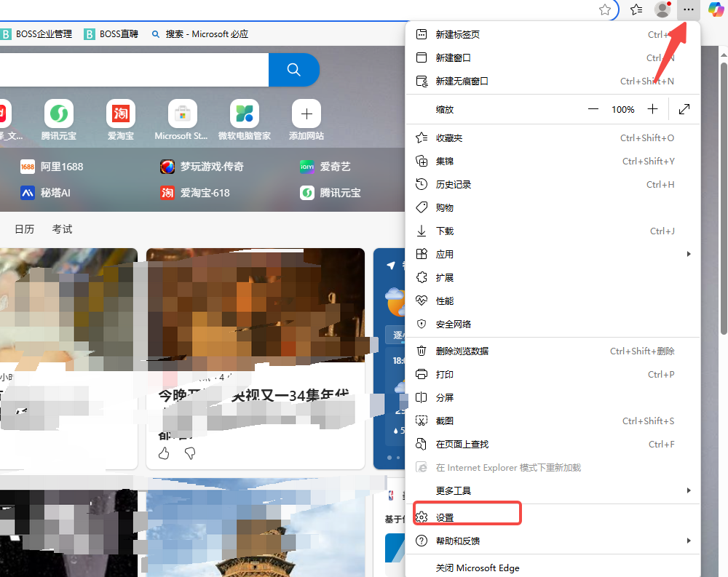Click the blue search magnifier button

pyautogui.click(x=294, y=70)
